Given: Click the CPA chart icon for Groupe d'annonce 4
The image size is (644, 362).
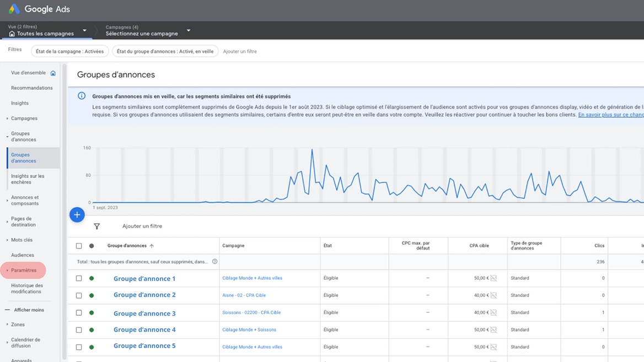Looking at the screenshot, I should (x=493, y=329).
